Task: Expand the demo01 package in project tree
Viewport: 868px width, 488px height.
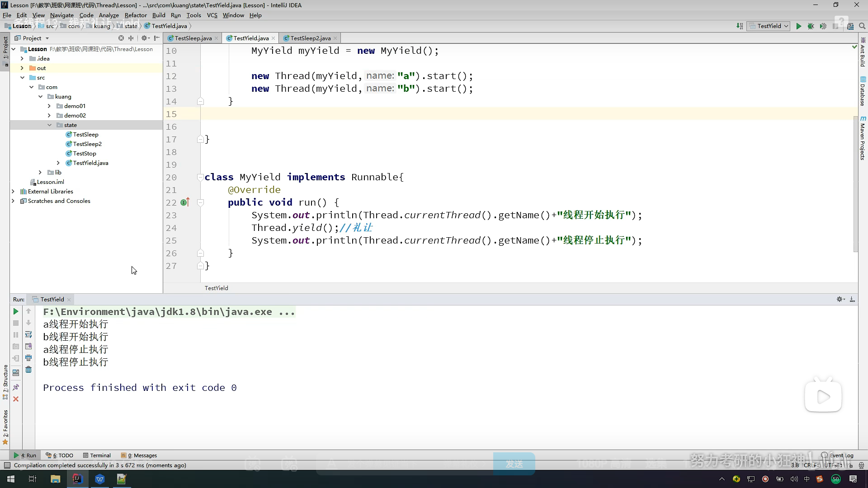Action: (x=49, y=106)
